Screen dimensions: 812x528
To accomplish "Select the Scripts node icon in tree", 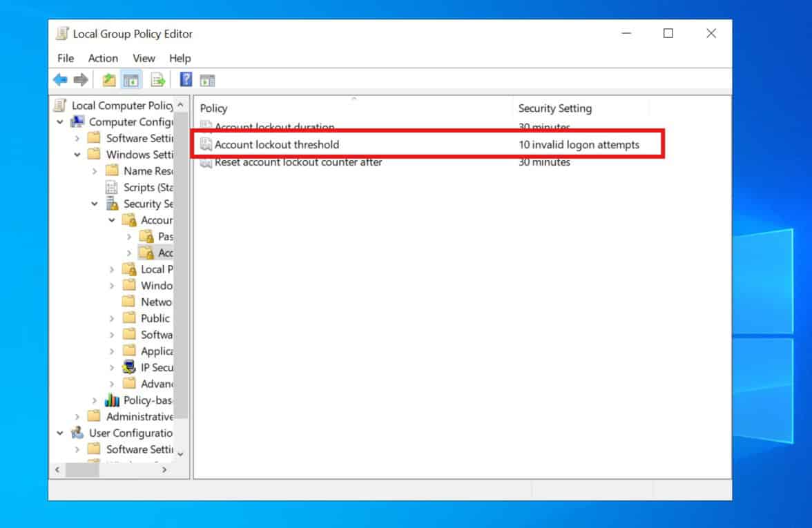I will pyautogui.click(x=111, y=188).
